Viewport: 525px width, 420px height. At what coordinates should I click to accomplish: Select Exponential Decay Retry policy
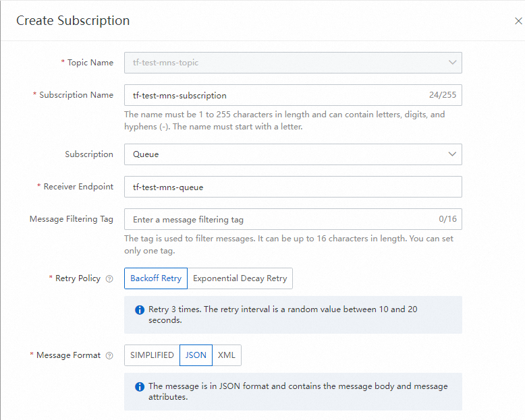click(240, 278)
